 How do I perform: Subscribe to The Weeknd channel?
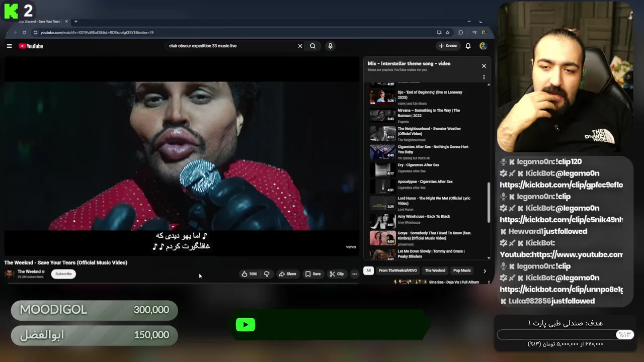pyautogui.click(x=63, y=274)
